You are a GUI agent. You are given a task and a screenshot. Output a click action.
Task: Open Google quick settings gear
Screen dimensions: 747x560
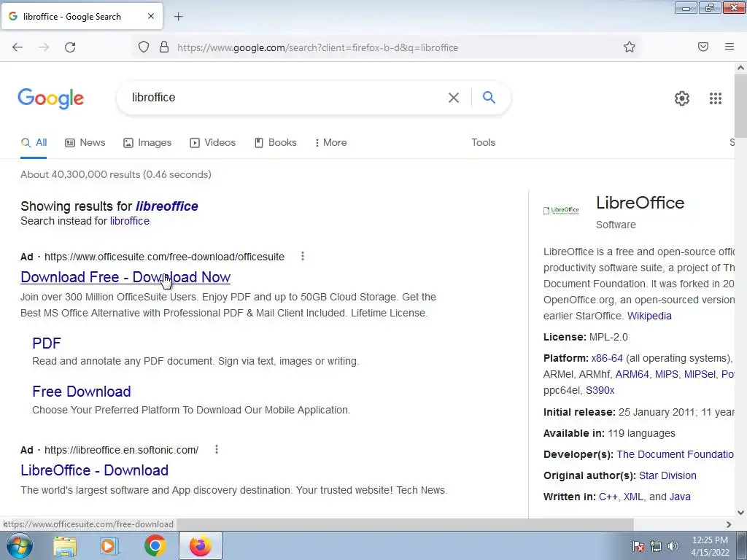point(682,98)
